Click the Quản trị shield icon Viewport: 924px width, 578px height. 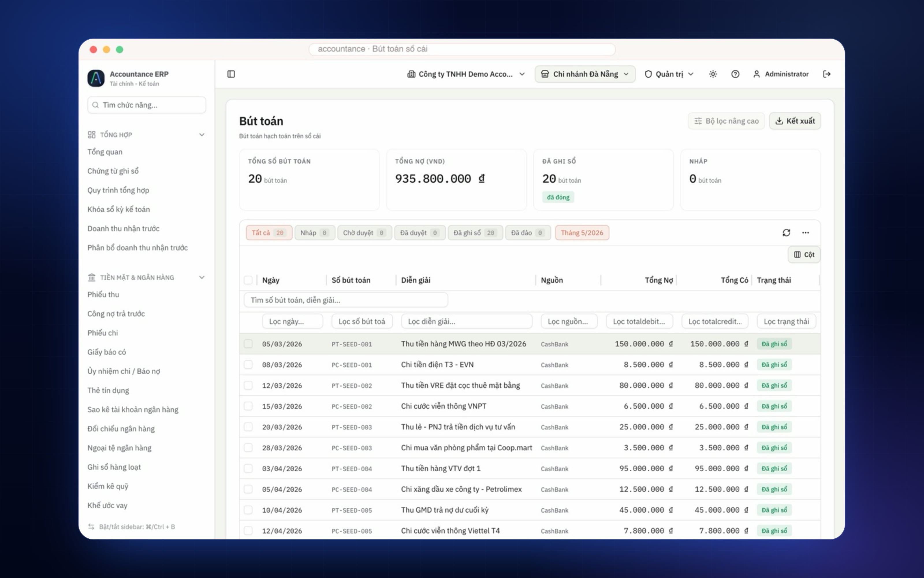tap(648, 74)
